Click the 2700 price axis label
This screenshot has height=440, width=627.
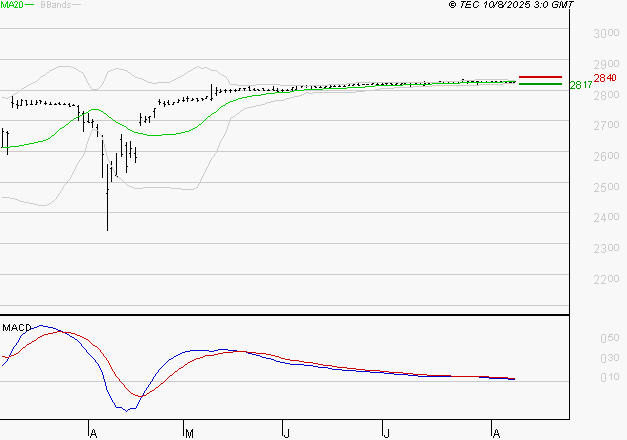point(606,125)
